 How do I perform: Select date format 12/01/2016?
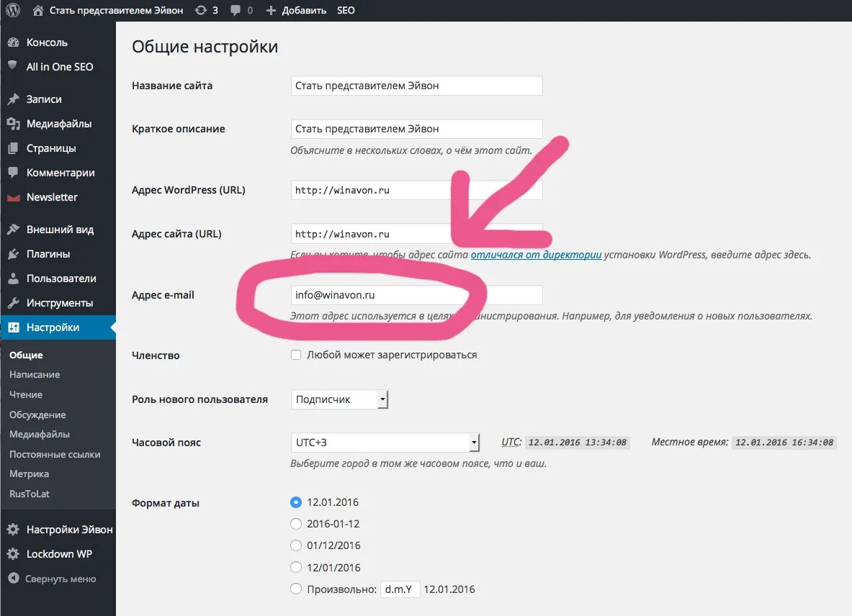click(x=295, y=567)
